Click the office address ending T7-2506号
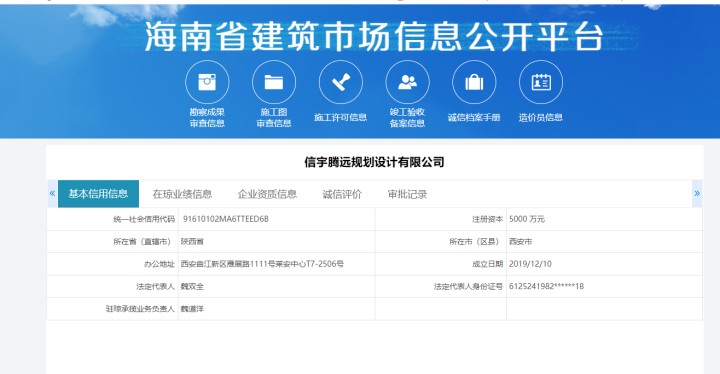720x374 pixels. (x=262, y=264)
